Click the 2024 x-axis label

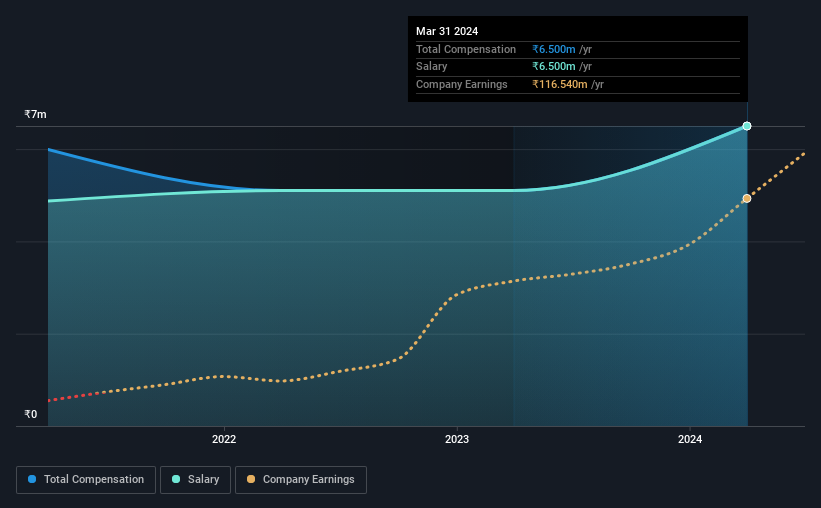(x=690, y=439)
